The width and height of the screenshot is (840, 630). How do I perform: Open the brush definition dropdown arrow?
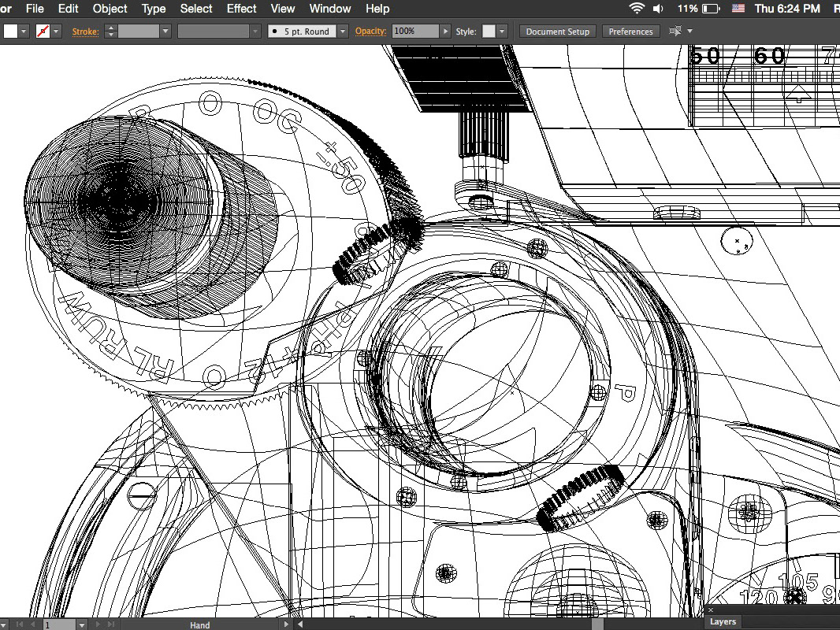343,31
